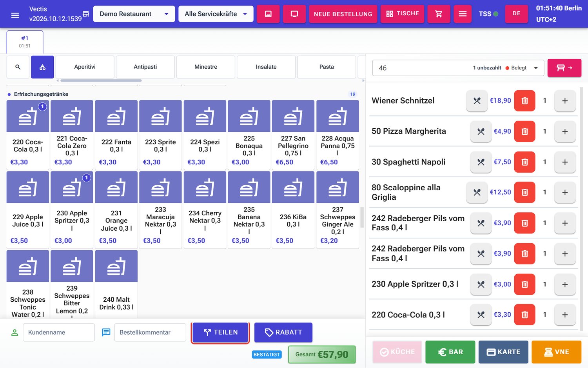Viewport: 588px width, 368px height.
Task: Click the orange VNE payment button
Action: point(557,352)
